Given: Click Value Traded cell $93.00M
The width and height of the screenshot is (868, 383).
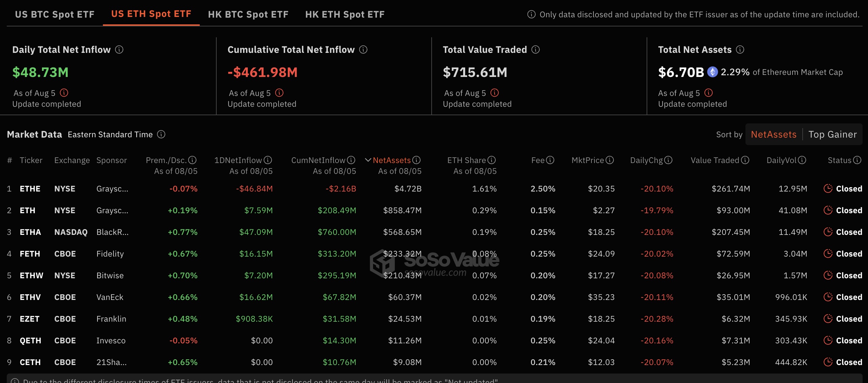Looking at the screenshot, I should coord(733,210).
